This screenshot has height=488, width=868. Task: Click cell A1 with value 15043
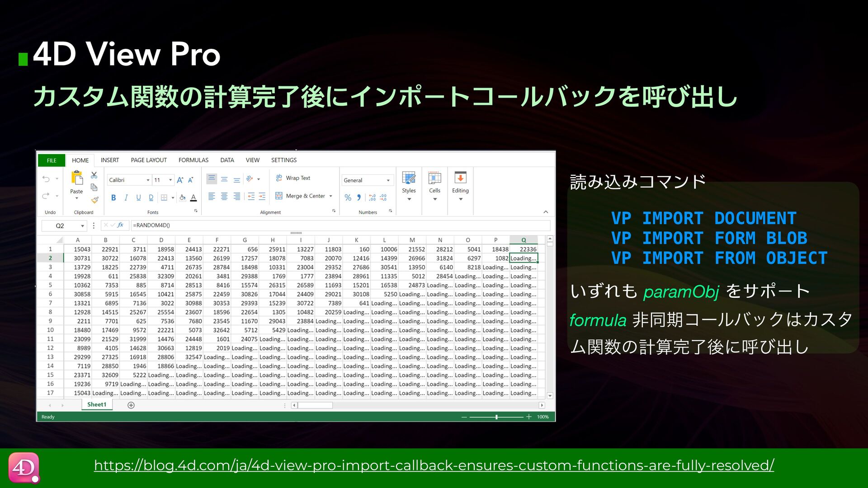78,249
